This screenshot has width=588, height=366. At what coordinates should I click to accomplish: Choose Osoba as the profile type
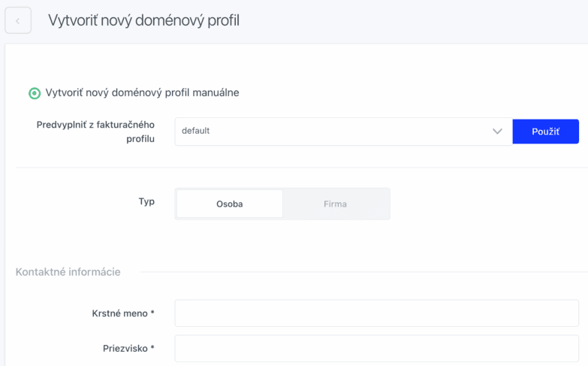coord(230,204)
